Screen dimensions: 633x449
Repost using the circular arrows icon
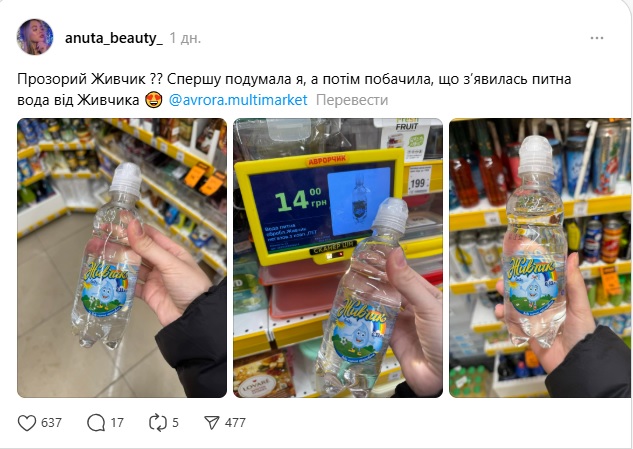point(157,423)
